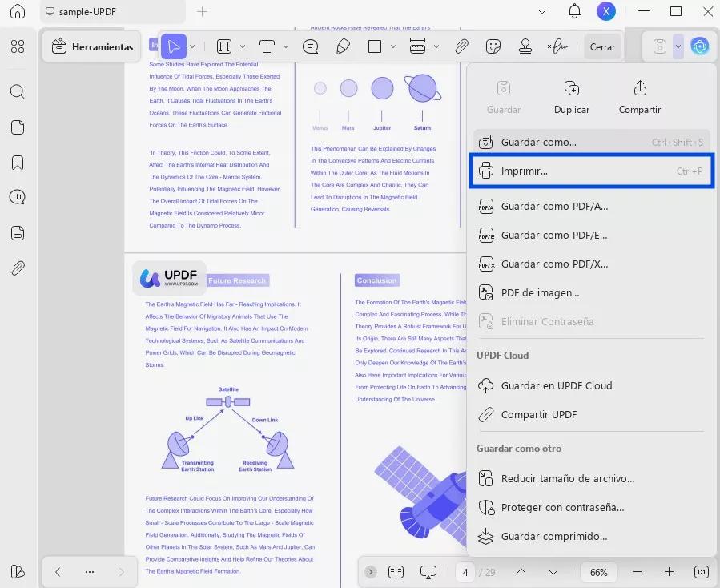
Task: Expand the bottom bar collapse arrow
Action: [371, 572]
